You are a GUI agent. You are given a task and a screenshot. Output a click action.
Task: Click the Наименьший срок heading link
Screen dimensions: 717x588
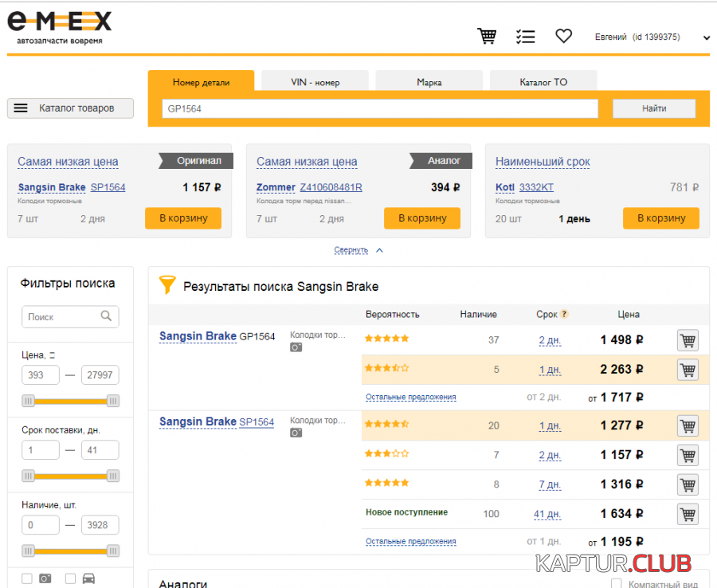(x=543, y=162)
